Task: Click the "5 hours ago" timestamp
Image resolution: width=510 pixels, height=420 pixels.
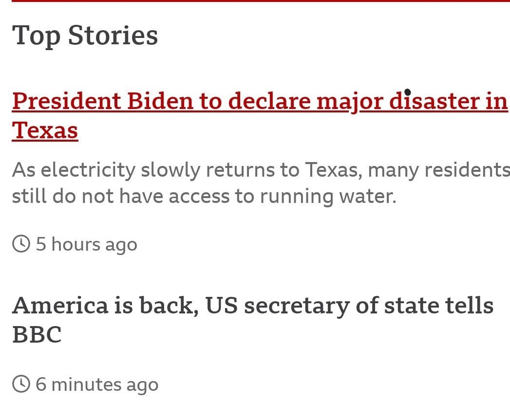Action: click(x=86, y=244)
